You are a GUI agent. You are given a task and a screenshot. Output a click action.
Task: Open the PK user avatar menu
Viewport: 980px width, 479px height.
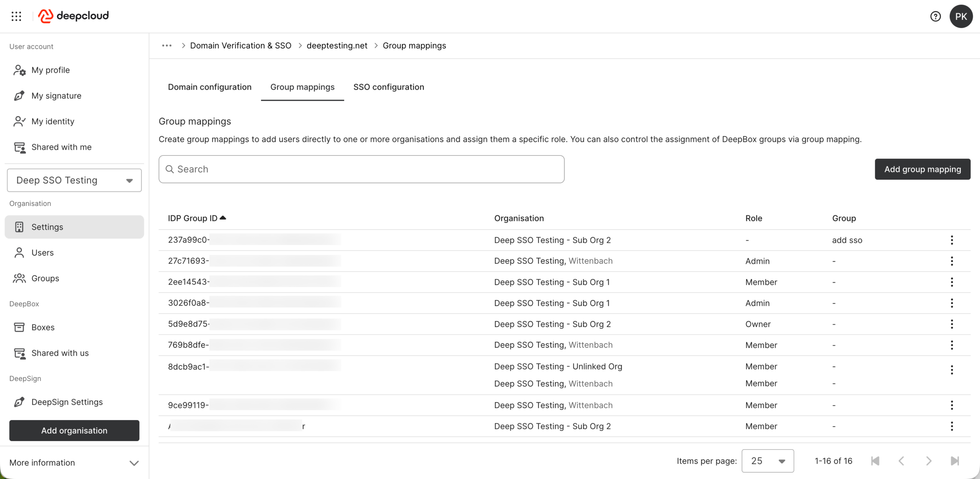[960, 16]
